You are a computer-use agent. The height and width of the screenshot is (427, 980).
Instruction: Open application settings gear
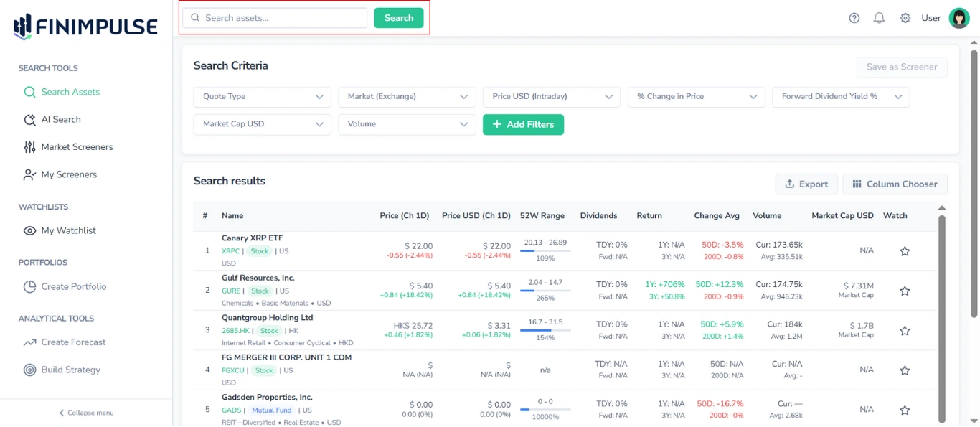(x=905, y=18)
